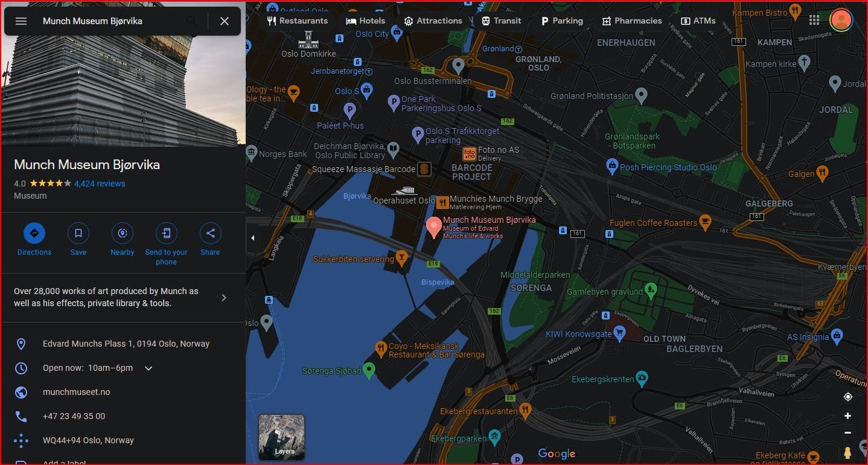This screenshot has width=868, height=465.
Task: Click the Sørenga Sjøbad green marker
Action: tap(369, 370)
